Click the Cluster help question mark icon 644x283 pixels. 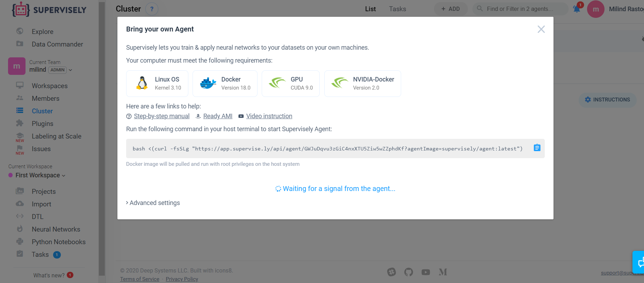[152, 9]
